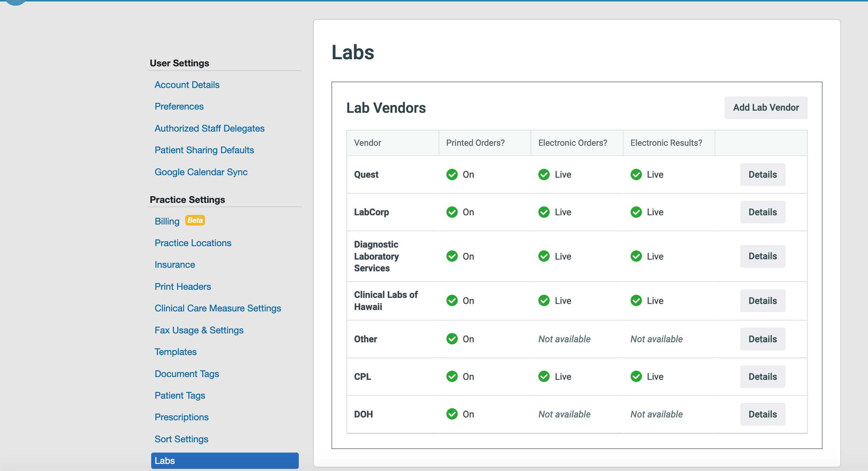
Task: Click DOH's Printed Orders On check icon
Action: tap(452, 414)
